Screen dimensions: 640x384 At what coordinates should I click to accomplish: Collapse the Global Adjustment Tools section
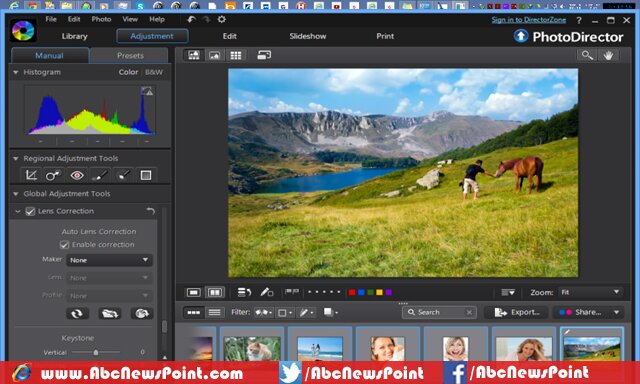16,194
